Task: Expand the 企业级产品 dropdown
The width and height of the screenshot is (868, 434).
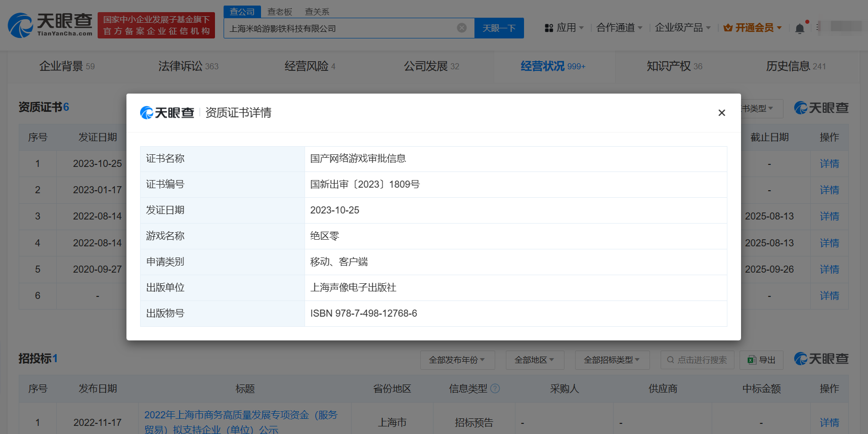Action: pos(683,28)
